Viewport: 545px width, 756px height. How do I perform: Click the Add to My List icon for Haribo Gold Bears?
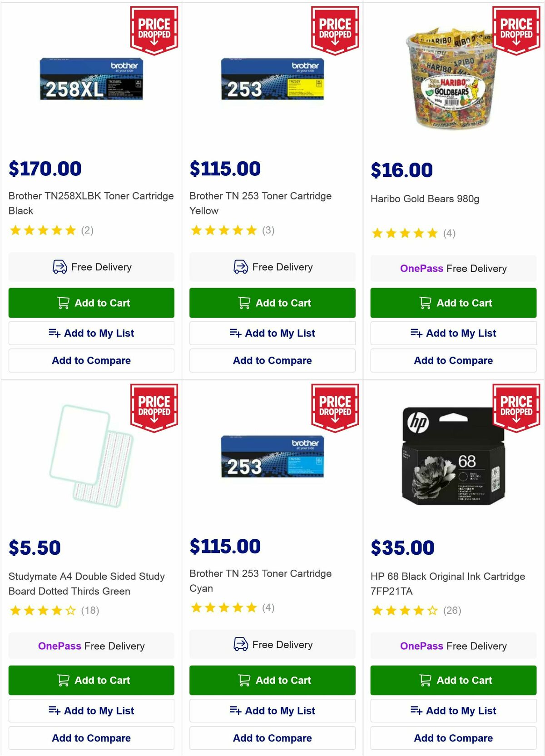[417, 333]
